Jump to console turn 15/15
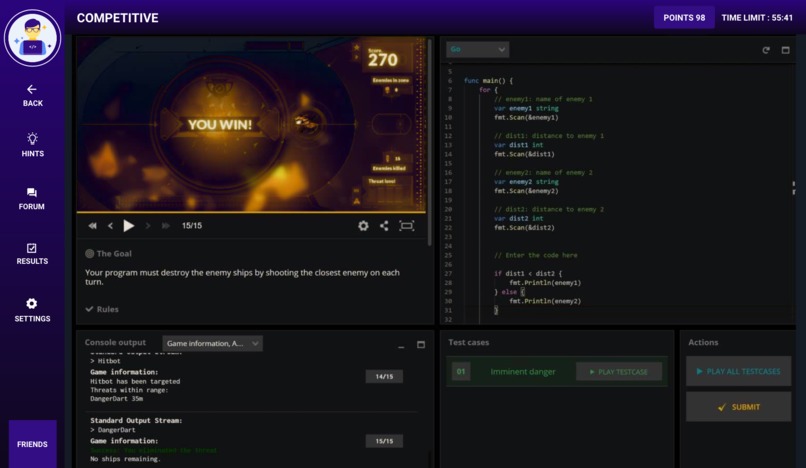 384,441
